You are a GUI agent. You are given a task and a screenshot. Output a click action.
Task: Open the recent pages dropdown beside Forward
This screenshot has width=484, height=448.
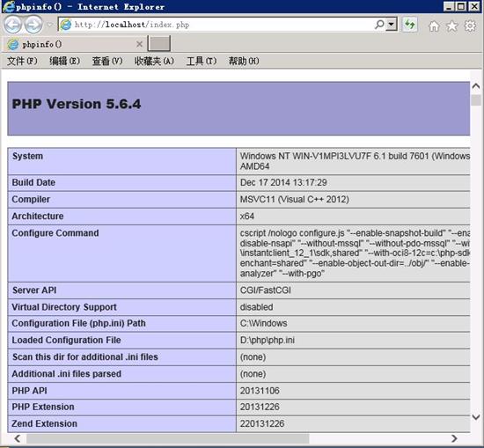point(49,25)
